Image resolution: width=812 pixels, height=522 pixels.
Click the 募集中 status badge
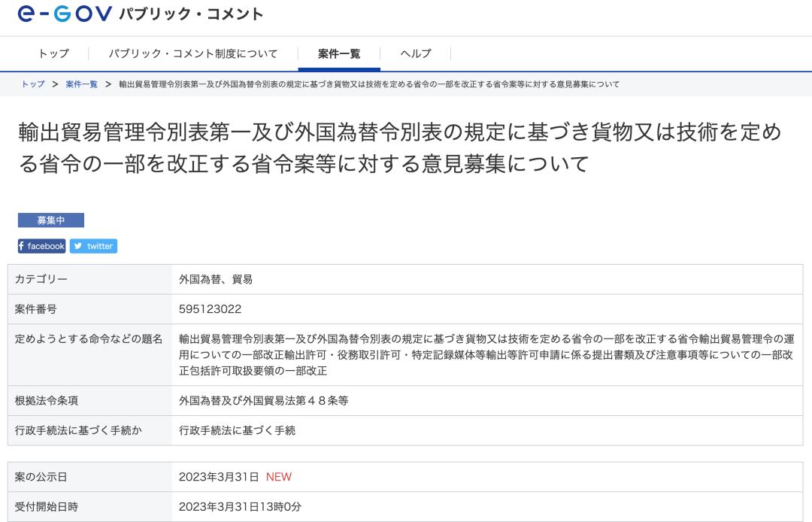tap(50, 220)
